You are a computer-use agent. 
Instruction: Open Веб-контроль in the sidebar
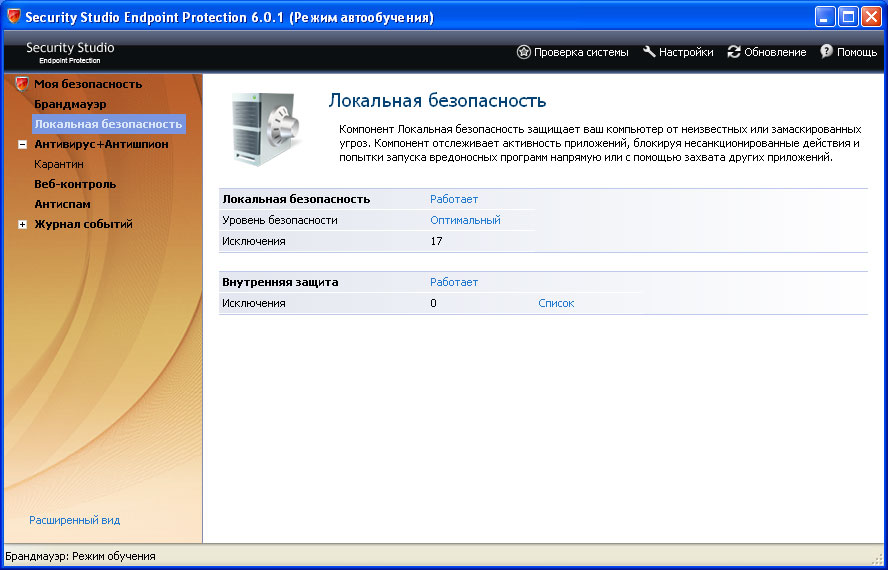tap(75, 184)
